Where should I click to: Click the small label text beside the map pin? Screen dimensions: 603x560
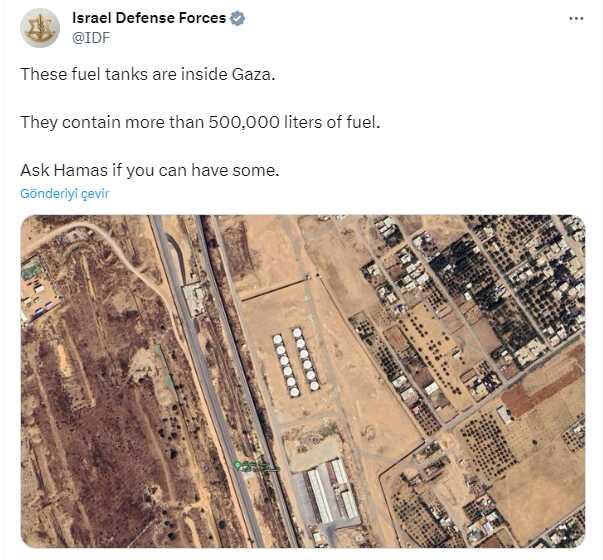click(x=260, y=466)
